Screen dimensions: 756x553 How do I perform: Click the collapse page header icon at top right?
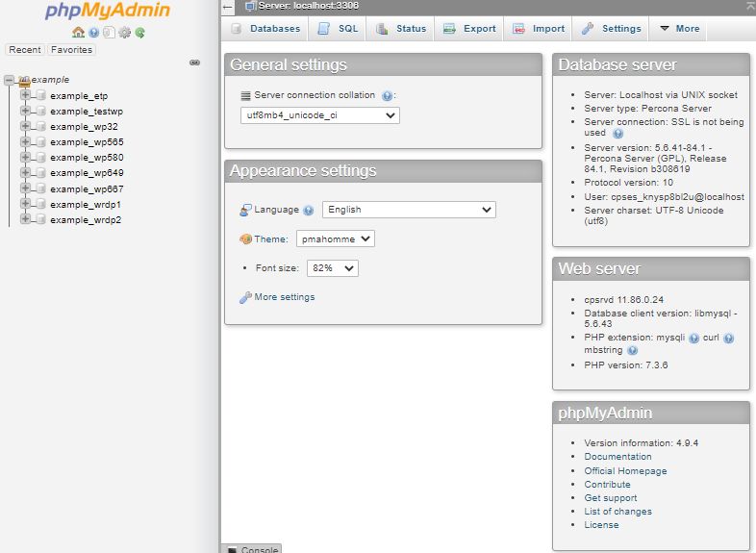point(750,5)
